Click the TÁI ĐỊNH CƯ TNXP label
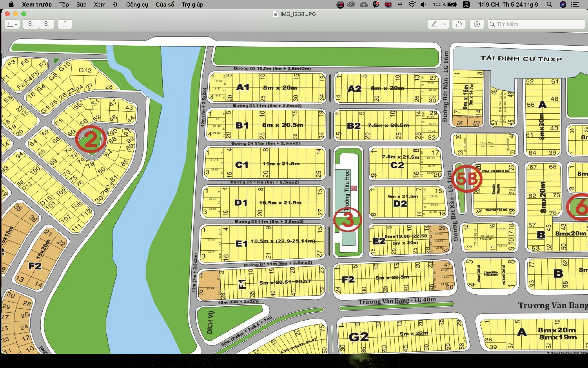 [x=521, y=59]
